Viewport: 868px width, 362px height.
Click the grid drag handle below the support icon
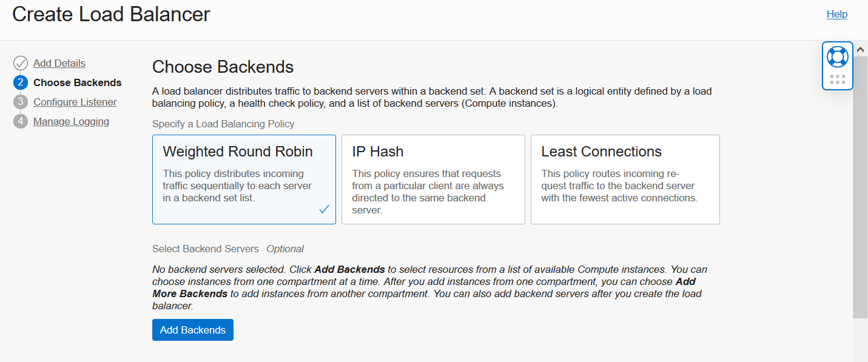[x=837, y=78]
